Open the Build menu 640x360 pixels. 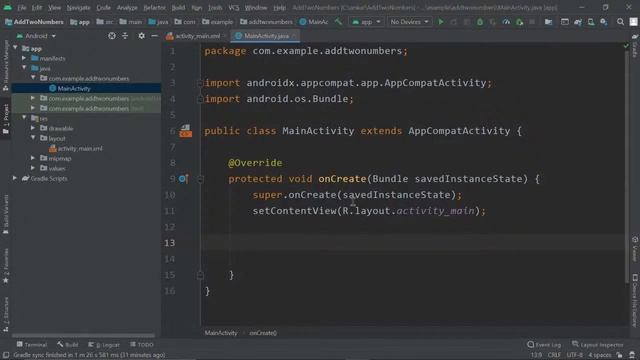coord(178,7)
